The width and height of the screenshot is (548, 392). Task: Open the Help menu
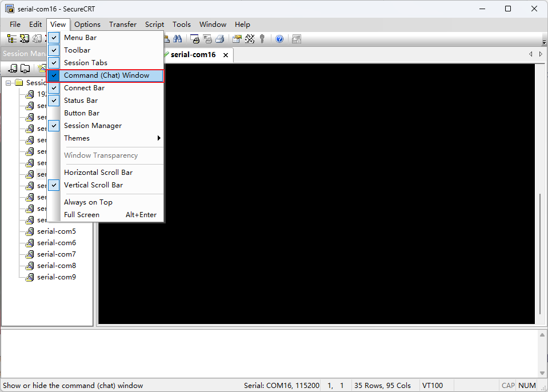click(242, 25)
